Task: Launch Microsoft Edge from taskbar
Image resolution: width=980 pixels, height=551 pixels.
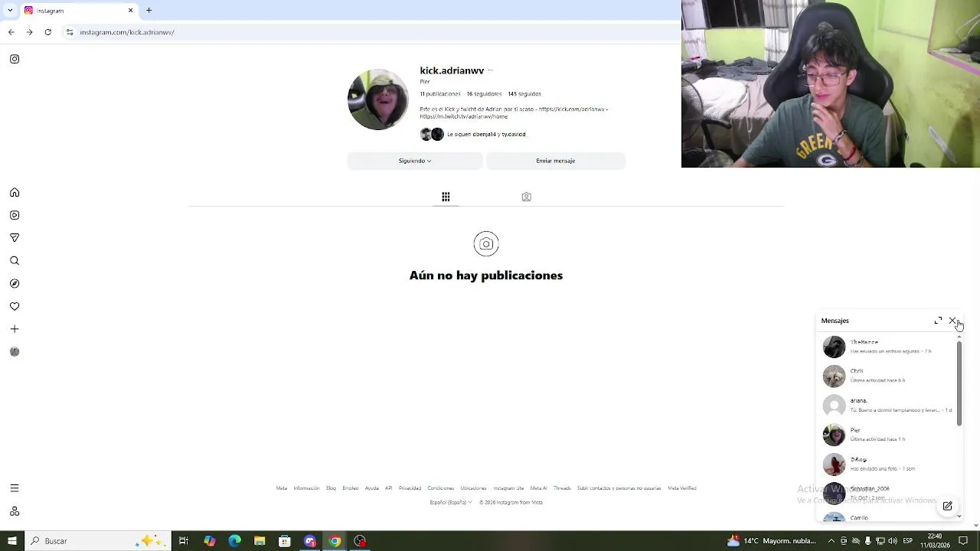Action: 234,541
